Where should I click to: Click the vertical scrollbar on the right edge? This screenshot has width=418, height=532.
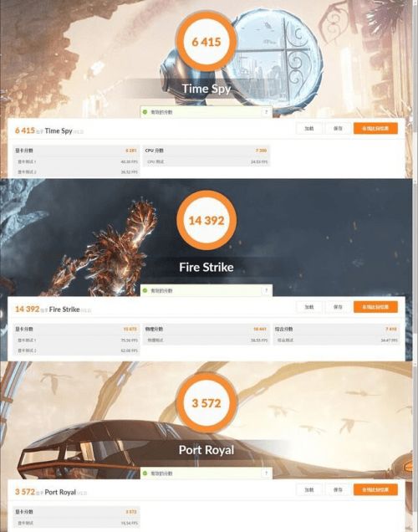coord(415,266)
